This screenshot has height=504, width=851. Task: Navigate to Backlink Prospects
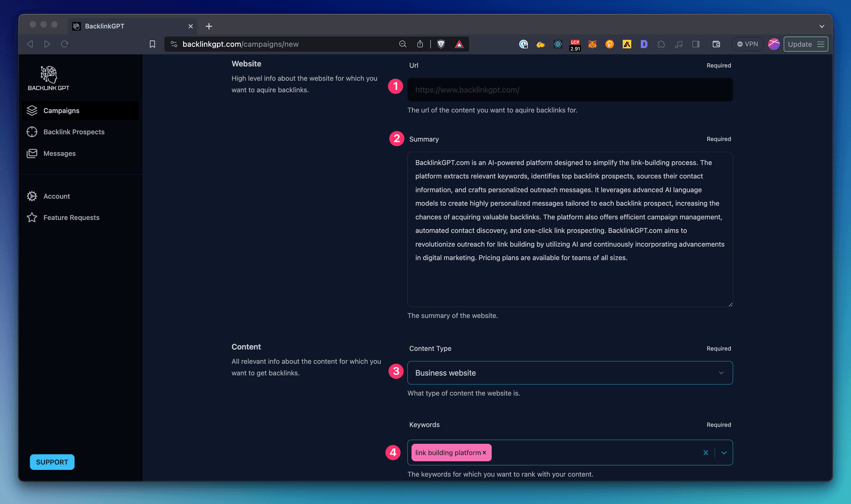(x=74, y=131)
